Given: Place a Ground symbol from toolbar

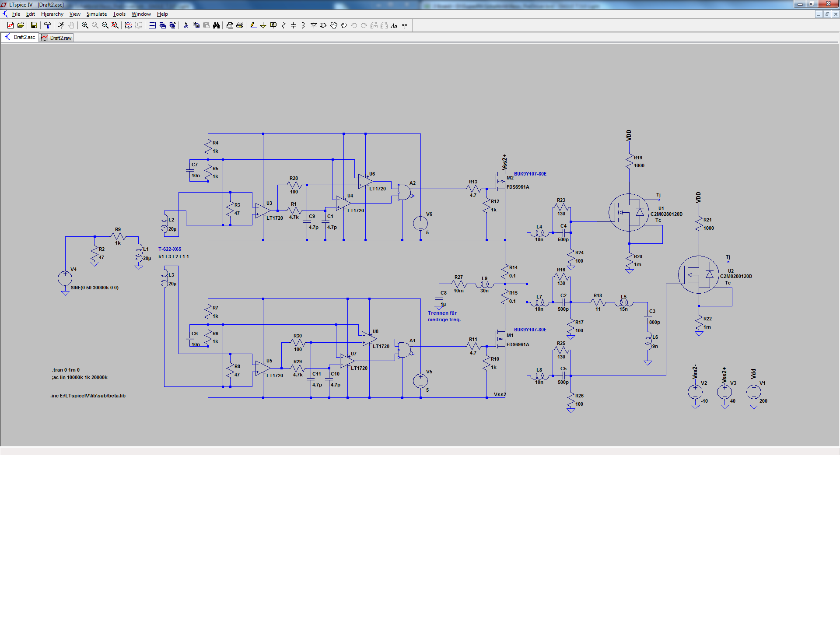Looking at the screenshot, I should coord(263,25).
